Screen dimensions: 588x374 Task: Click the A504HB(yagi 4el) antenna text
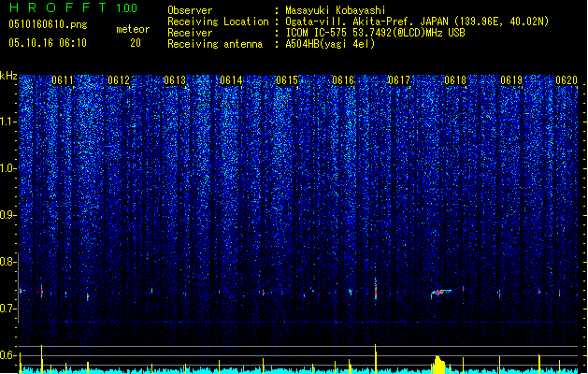click(x=330, y=44)
